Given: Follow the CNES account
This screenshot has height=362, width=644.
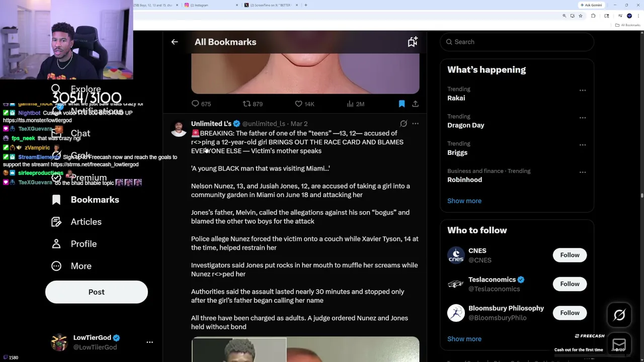Looking at the screenshot, I should [570, 255].
